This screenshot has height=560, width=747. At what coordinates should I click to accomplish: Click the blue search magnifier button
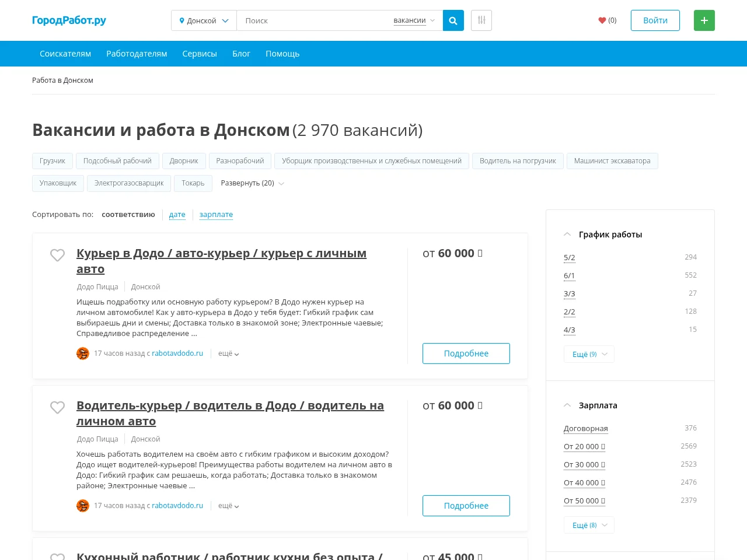click(453, 20)
